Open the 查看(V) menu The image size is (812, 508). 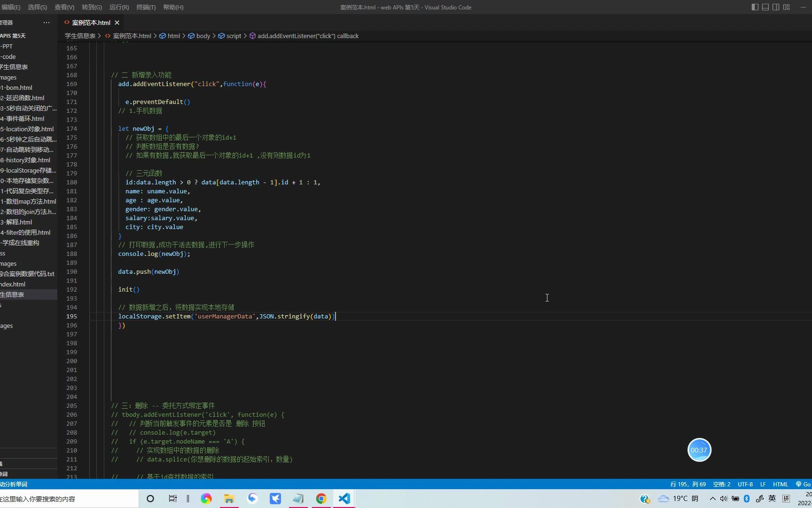tap(64, 7)
